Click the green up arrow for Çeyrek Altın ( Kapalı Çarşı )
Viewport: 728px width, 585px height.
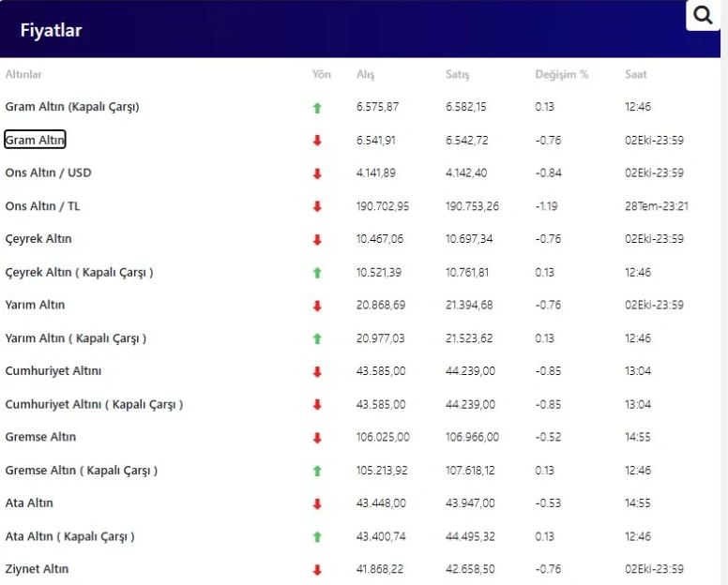(317, 273)
